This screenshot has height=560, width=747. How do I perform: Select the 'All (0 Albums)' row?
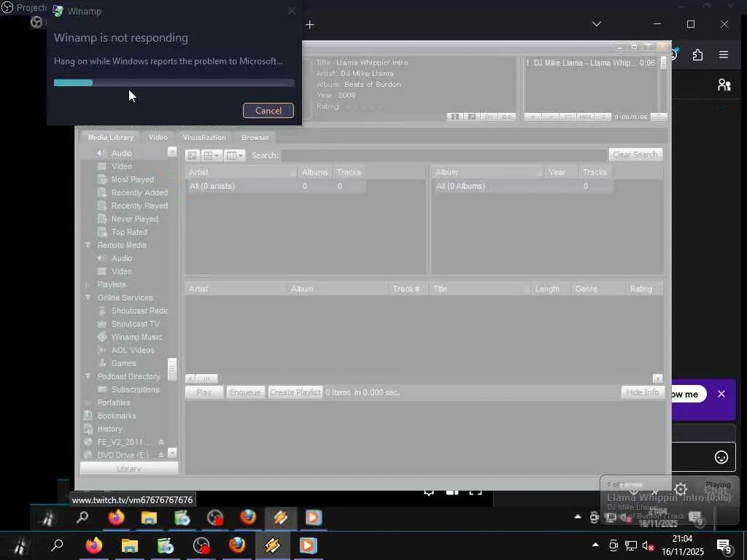coord(522,186)
